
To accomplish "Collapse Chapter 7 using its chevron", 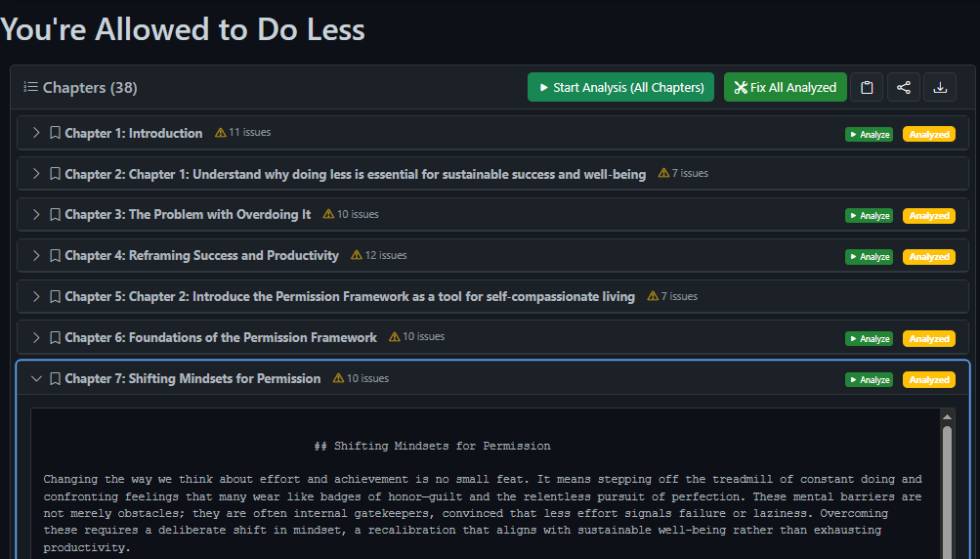I will 36,379.
